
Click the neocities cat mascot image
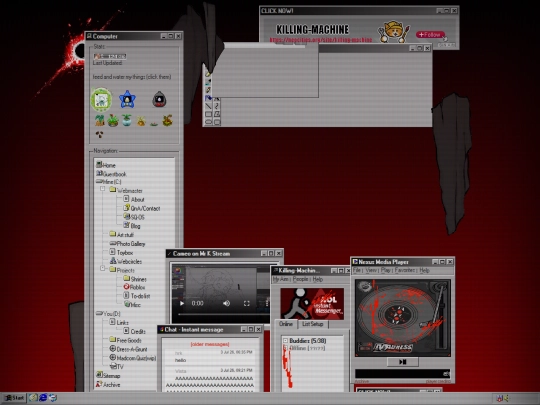pos(394,32)
